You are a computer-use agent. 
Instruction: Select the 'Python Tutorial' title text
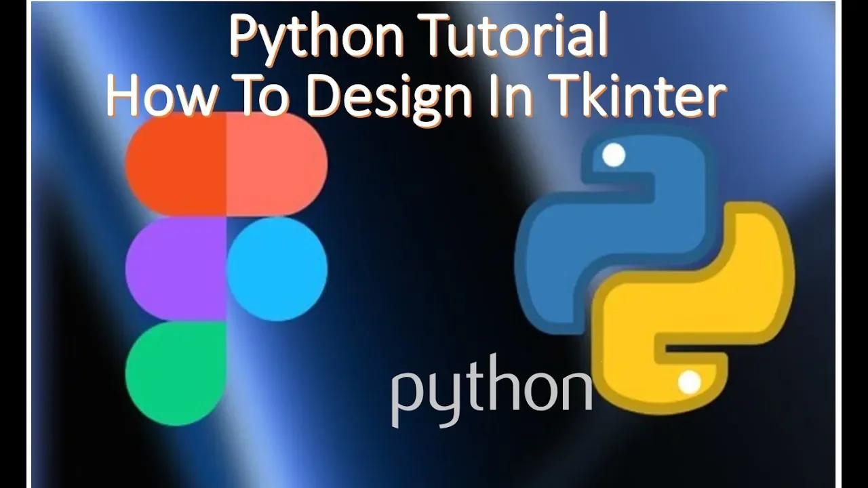[x=420, y=37]
